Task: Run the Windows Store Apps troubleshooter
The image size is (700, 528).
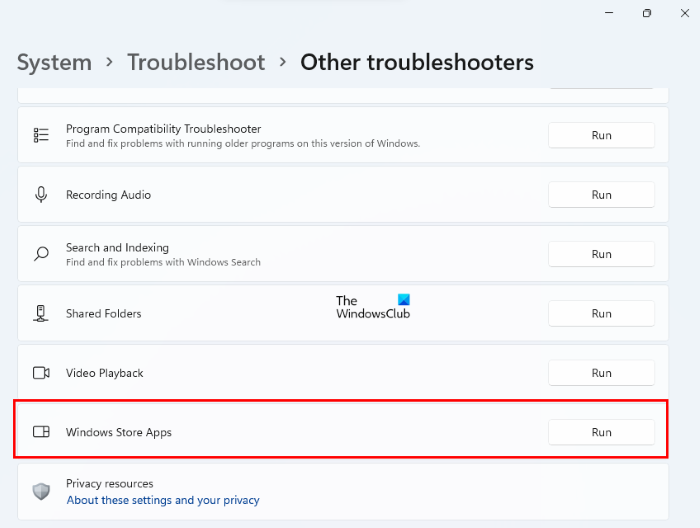Action: pos(601,432)
